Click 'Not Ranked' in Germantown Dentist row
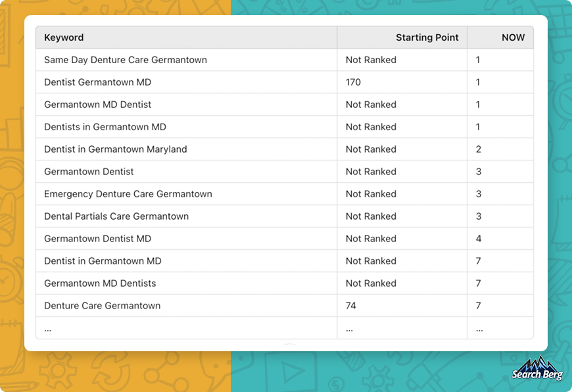The image size is (572, 392). 371,172
